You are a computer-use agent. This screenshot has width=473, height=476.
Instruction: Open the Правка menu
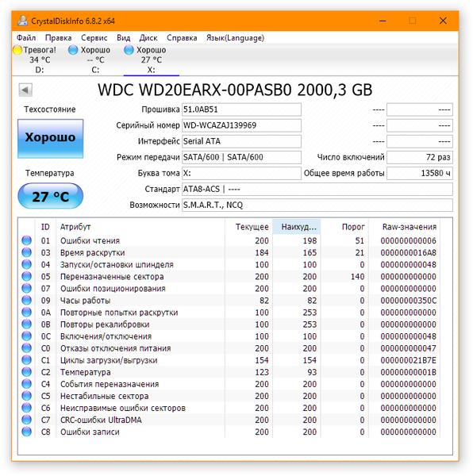(x=58, y=38)
